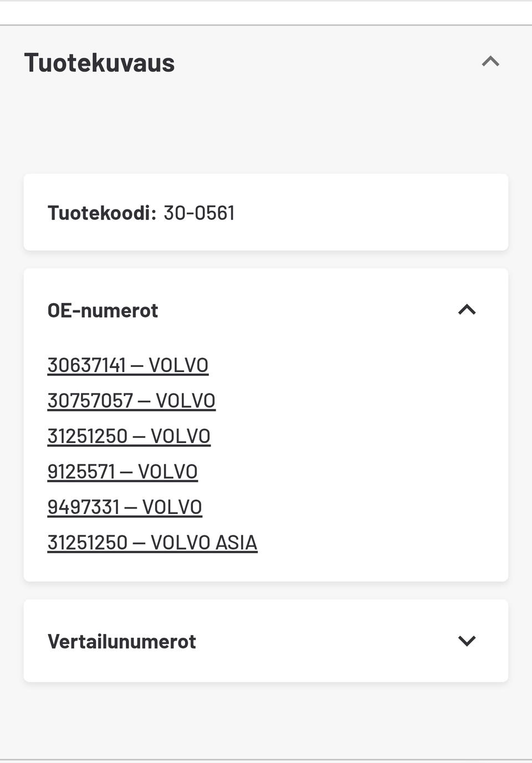Viewport: 532px width, 763px height.
Task: Click the product code value 30-0561
Action: [x=199, y=213]
